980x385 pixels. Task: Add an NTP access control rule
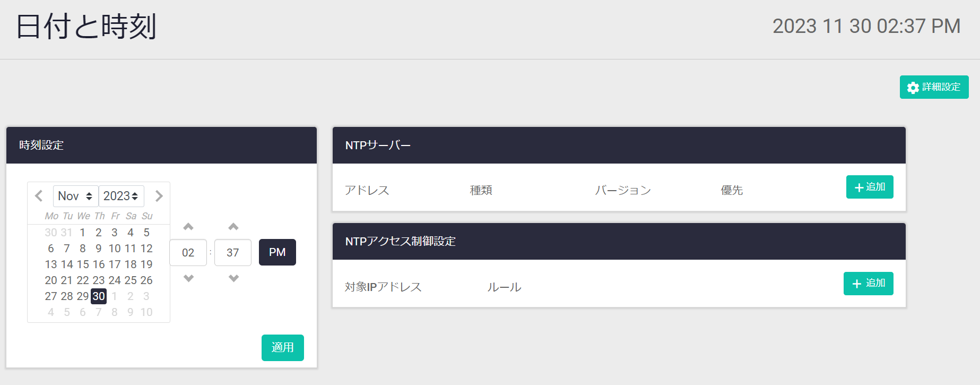868,284
